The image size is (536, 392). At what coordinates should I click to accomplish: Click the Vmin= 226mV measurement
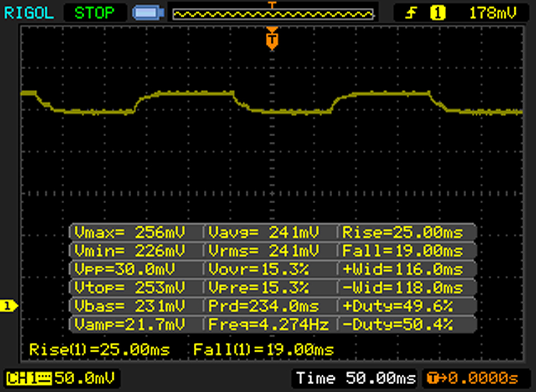click(130, 251)
